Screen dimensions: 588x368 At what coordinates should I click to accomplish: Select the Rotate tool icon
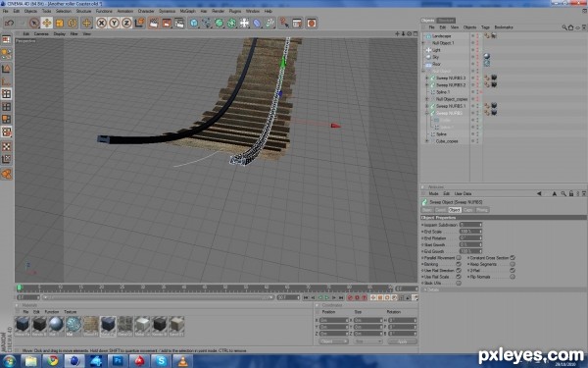(x=72, y=24)
